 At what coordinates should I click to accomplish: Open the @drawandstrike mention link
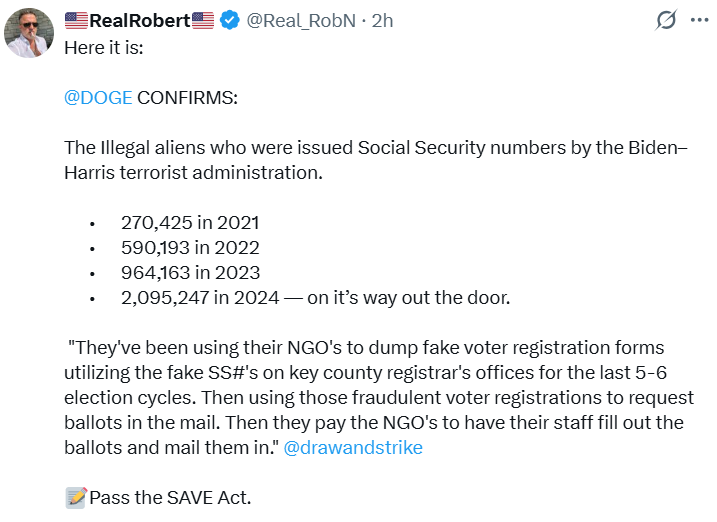click(x=352, y=447)
